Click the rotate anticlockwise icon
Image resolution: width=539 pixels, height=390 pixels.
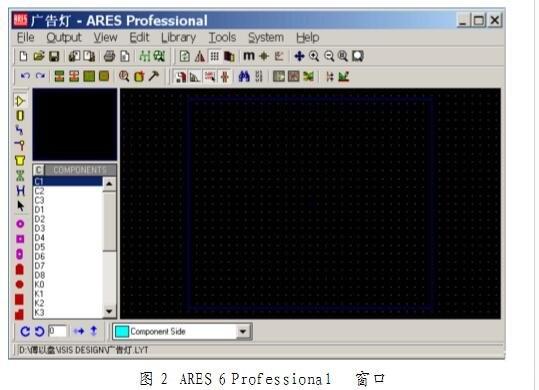[x=40, y=331]
